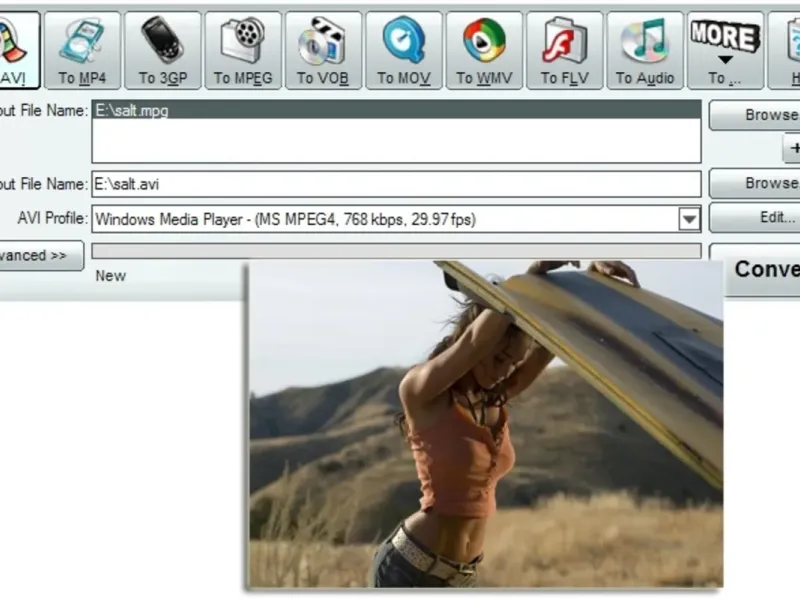
Task: Click the output file name field
Action: (396, 184)
